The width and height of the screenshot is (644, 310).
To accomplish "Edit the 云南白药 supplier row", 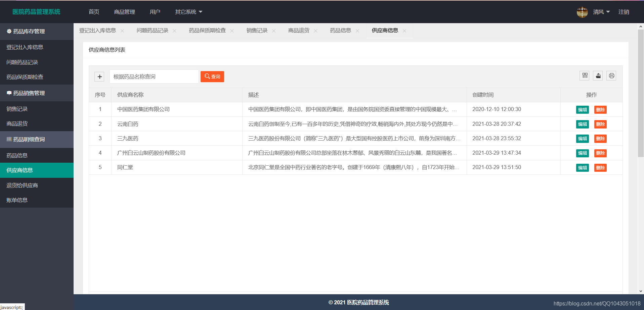I will pyautogui.click(x=582, y=124).
